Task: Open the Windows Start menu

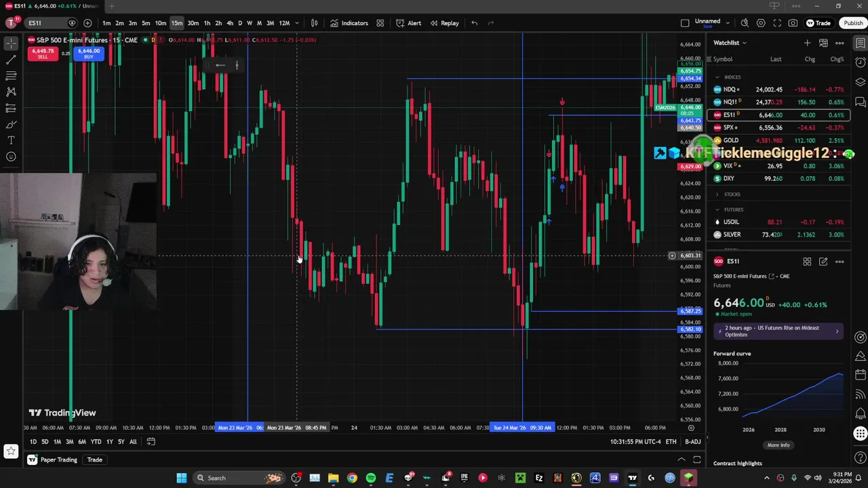Action: click(182, 478)
